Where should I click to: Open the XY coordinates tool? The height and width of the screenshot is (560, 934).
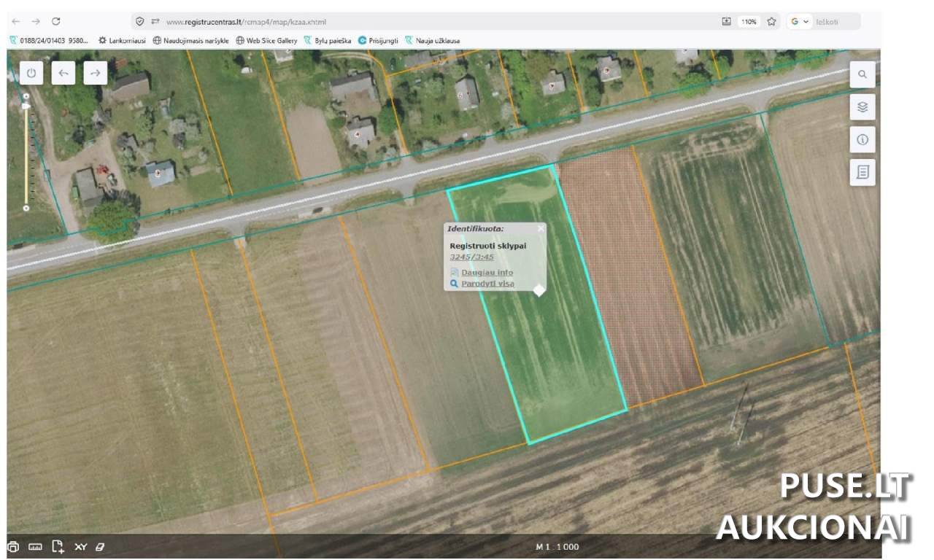[x=81, y=547]
